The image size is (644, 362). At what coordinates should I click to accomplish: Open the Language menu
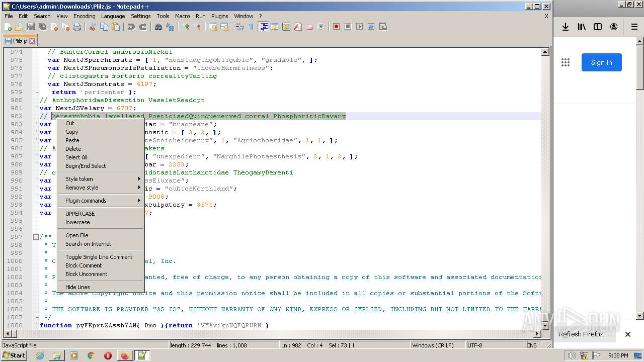[x=113, y=16]
